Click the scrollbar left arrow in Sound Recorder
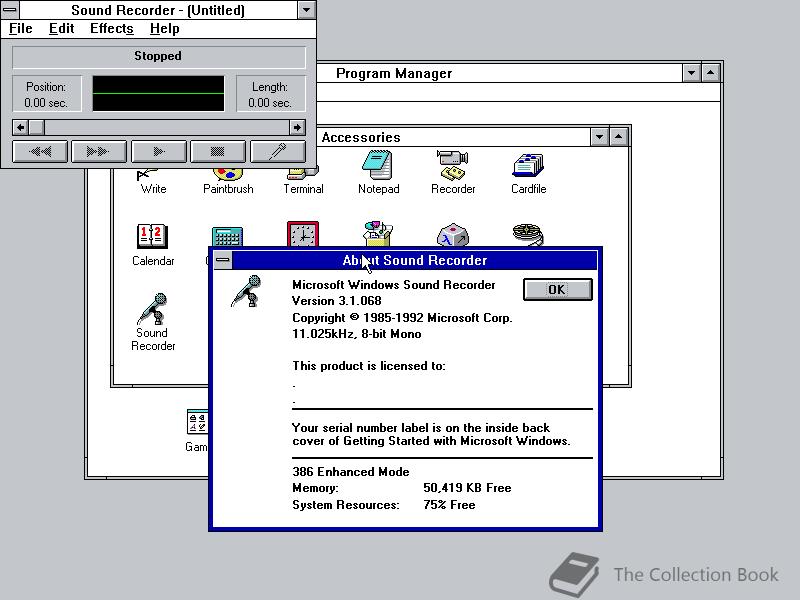The width and height of the screenshot is (800, 600). (20, 127)
